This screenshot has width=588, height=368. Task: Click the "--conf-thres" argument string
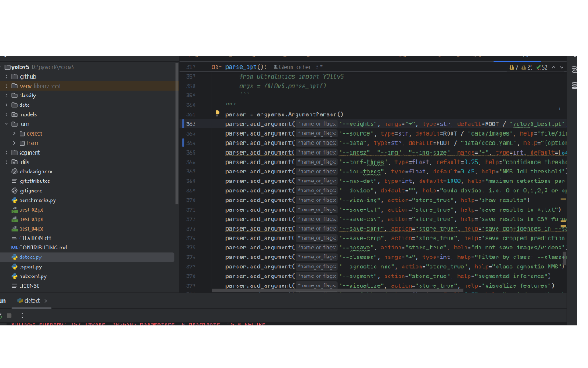[363, 162]
